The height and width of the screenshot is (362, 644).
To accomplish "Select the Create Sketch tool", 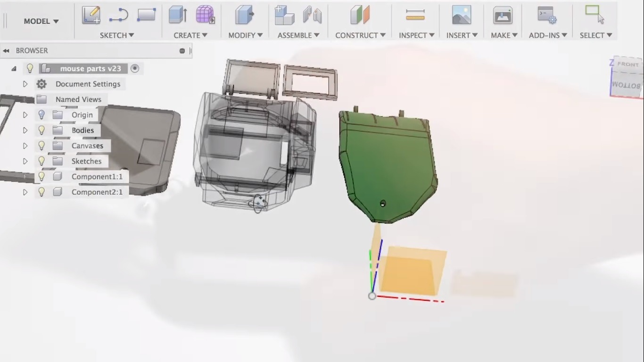I will pyautogui.click(x=91, y=15).
